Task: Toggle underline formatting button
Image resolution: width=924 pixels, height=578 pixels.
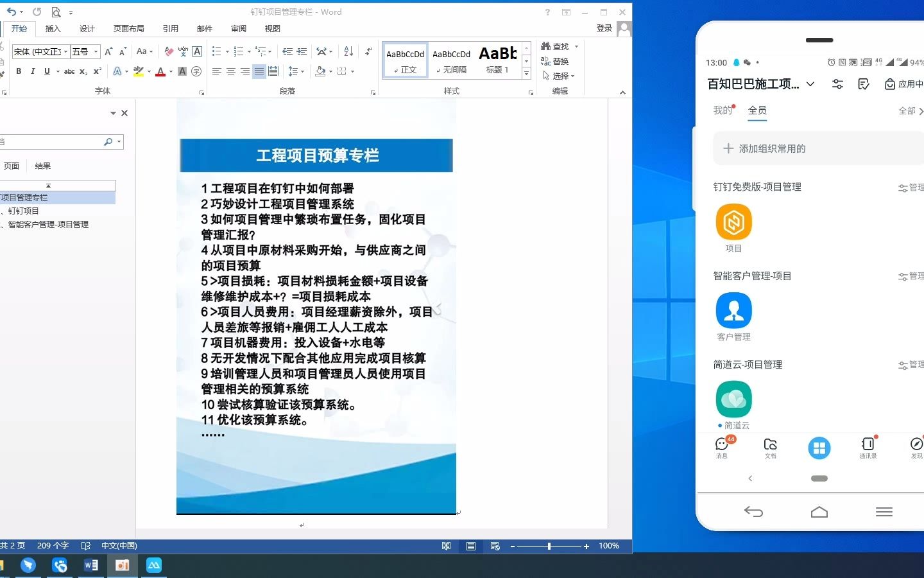Action: pos(47,71)
